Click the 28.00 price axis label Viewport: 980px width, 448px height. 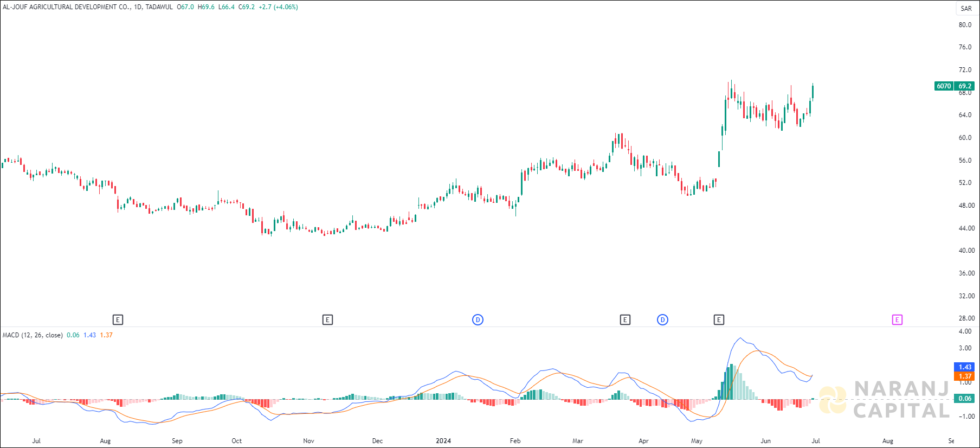tap(966, 318)
